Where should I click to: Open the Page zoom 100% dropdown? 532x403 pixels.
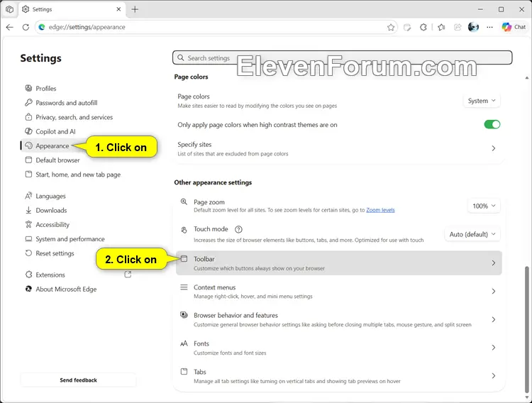[484, 206]
